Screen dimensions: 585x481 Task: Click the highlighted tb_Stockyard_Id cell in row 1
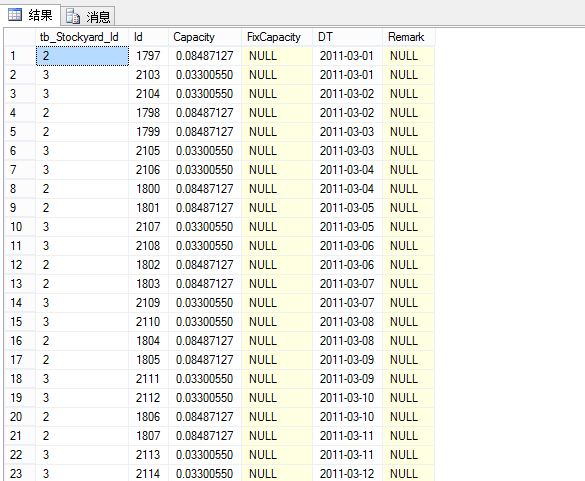point(82,56)
